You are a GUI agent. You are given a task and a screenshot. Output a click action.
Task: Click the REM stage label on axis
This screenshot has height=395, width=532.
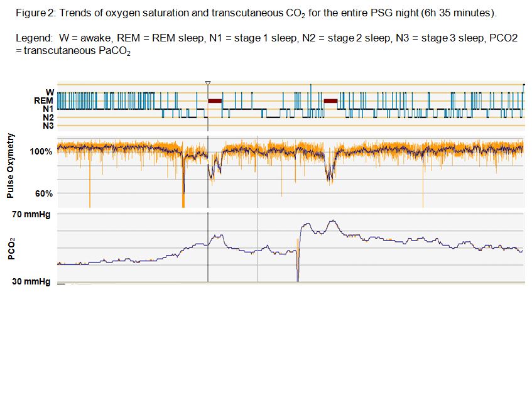pos(43,100)
